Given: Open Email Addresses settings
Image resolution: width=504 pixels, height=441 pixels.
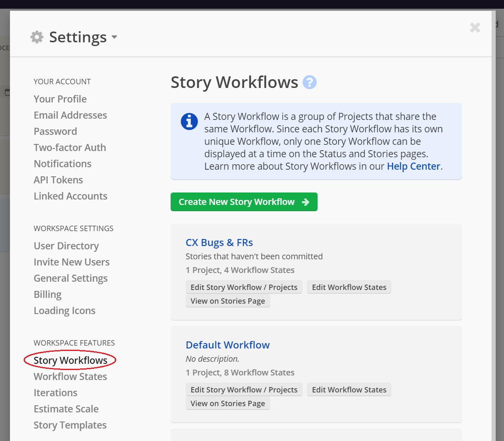Looking at the screenshot, I should click(70, 115).
